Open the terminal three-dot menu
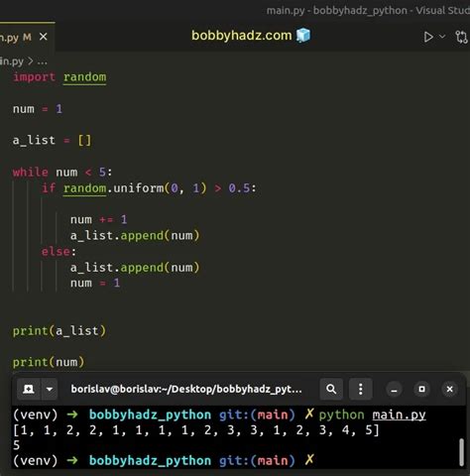The height and width of the screenshot is (476, 470). coord(361,389)
